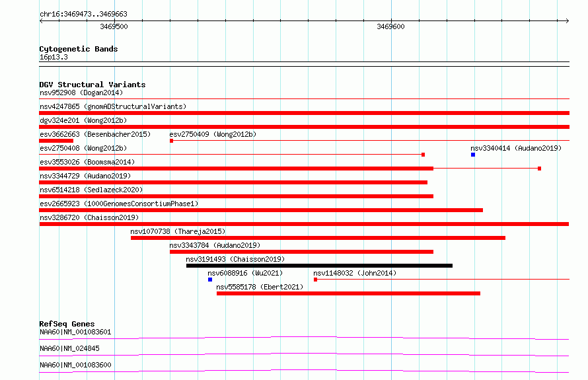Click the esv2750408 (Wong2012b) label
Screen dimensions: 588x380
(83, 148)
